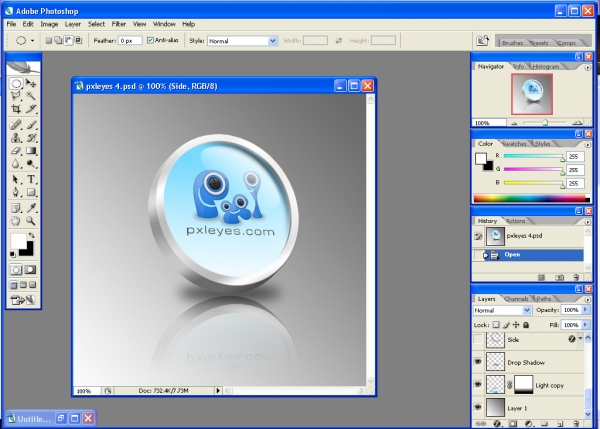Open the Opacity slider arrow
Viewport: 600px width, 429px height.
(585, 310)
